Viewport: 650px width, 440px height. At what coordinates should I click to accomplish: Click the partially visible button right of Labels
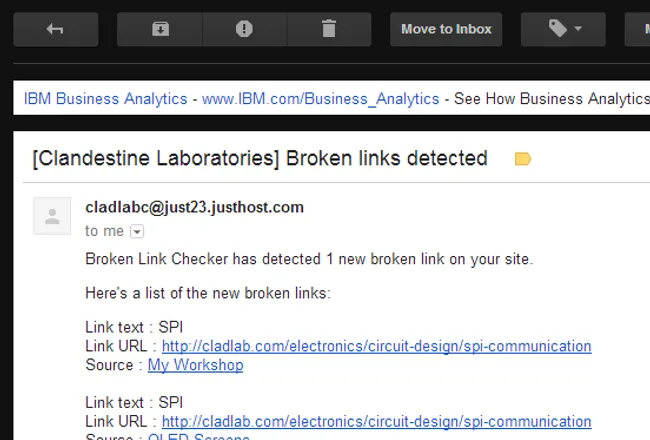click(x=637, y=30)
